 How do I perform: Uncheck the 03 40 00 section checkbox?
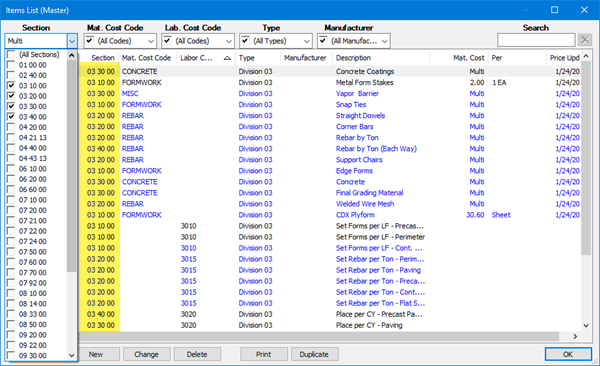click(11, 116)
